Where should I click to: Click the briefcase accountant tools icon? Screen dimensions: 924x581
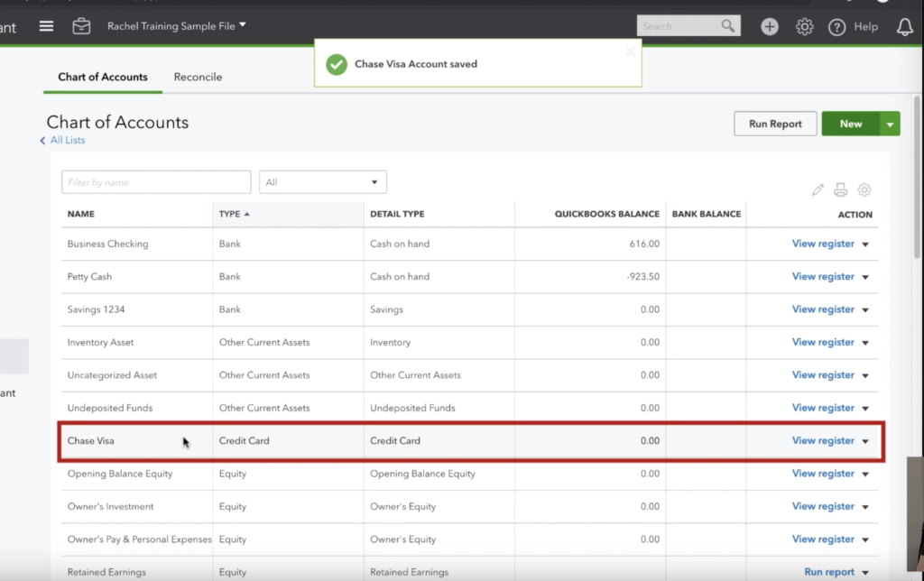click(81, 26)
